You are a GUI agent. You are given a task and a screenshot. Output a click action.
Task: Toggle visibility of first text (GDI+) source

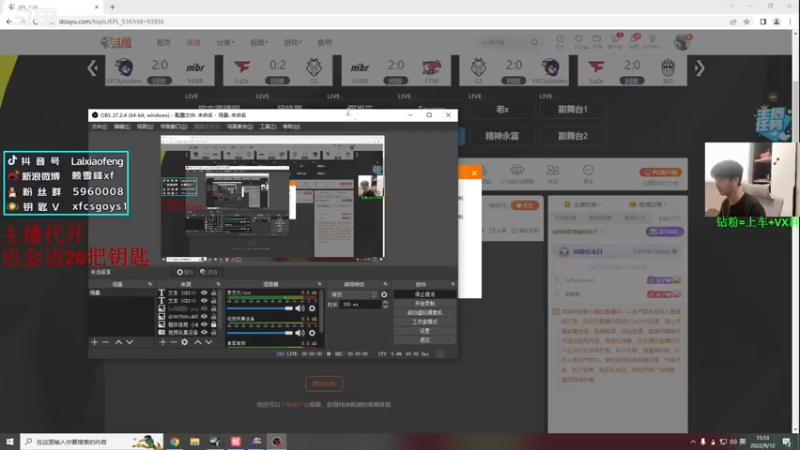pyautogui.click(x=204, y=293)
